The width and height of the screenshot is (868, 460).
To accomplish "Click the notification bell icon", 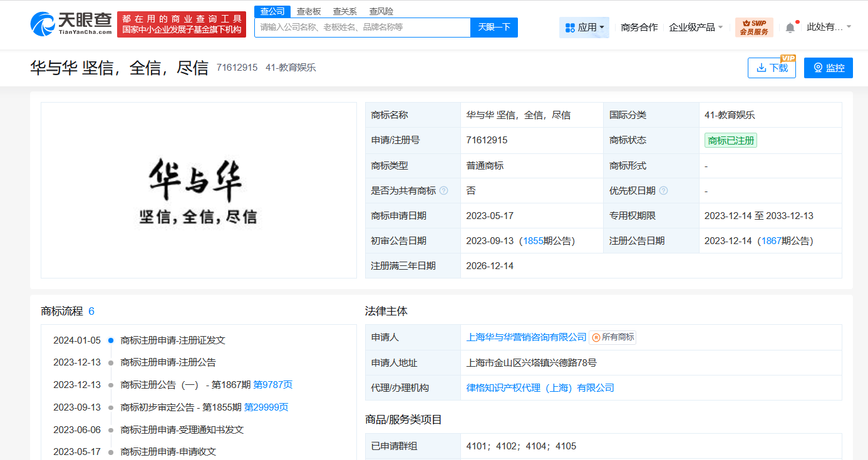I will tap(790, 28).
